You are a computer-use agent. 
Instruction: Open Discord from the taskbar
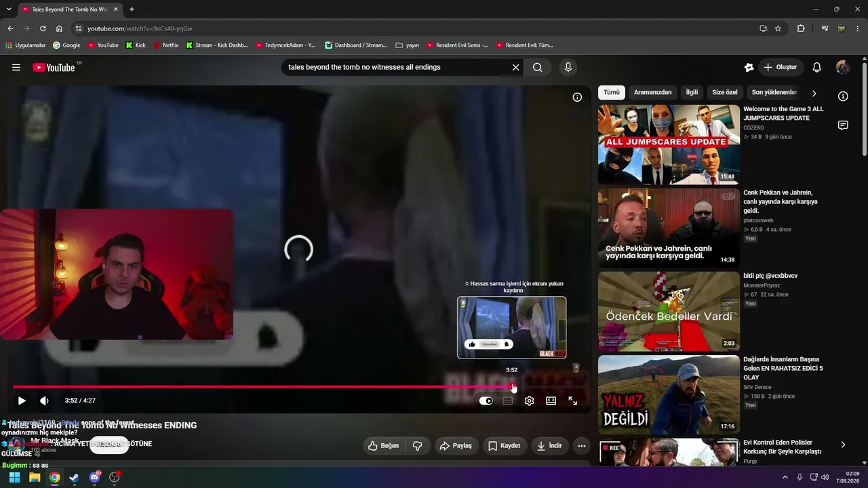click(94, 477)
